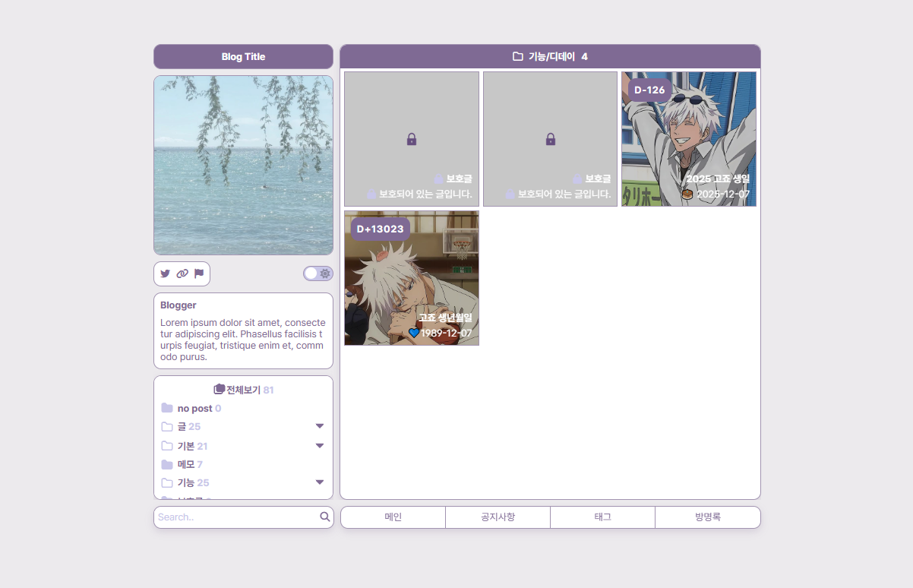
Task: Open the no post category
Action: 199,409
